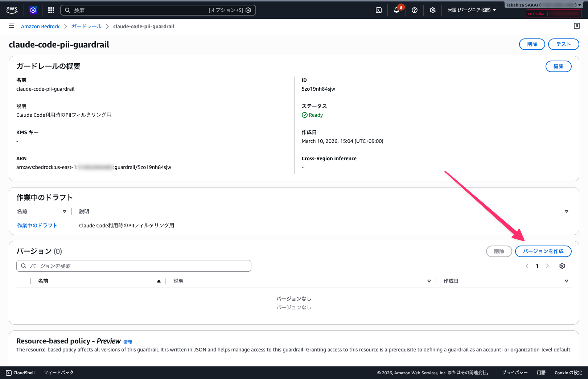Sort the draft table by 名前 column
This screenshot has height=379, width=588.
tap(64, 211)
